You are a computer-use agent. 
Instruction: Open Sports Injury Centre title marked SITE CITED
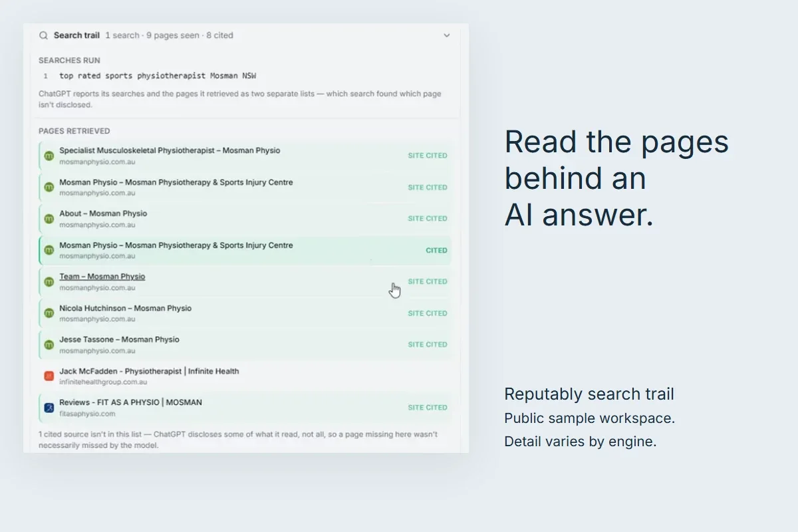point(176,182)
